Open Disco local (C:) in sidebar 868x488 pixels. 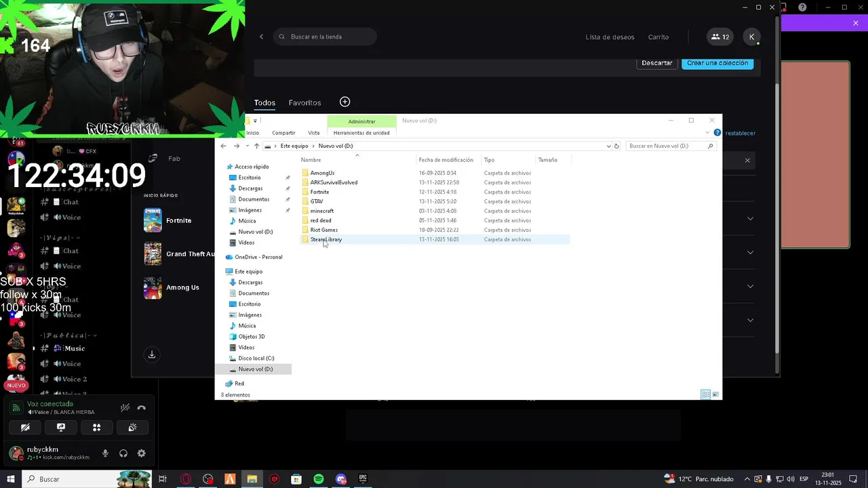point(256,358)
